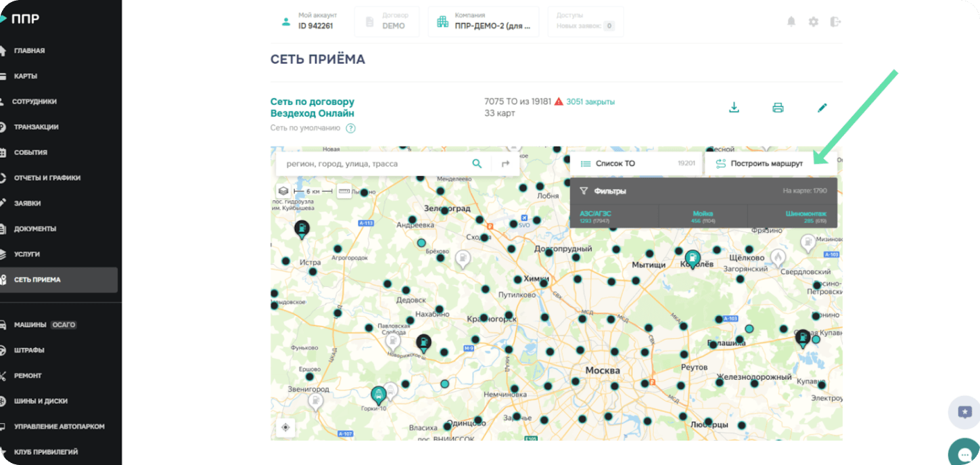Image resolution: width=980 pixels, height=465 pixels.
Task: Select the map ruler measurement tool
Action: [x=344, y=192]
